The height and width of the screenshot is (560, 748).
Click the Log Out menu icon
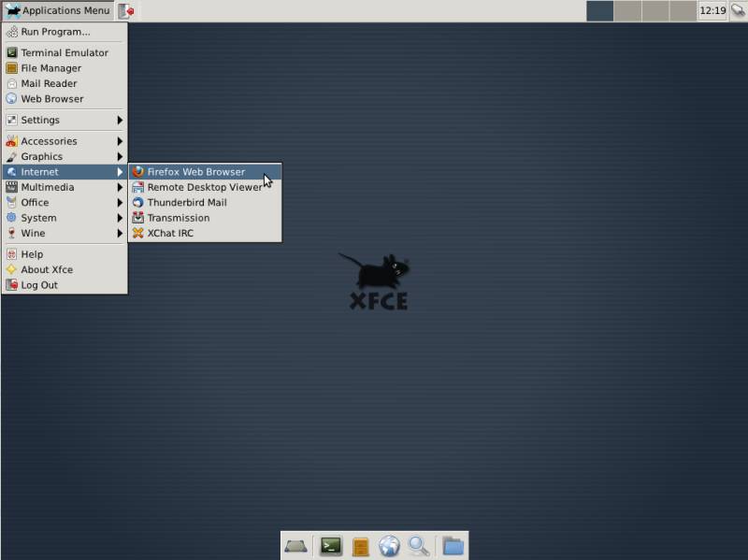click(x=12, y=285)
